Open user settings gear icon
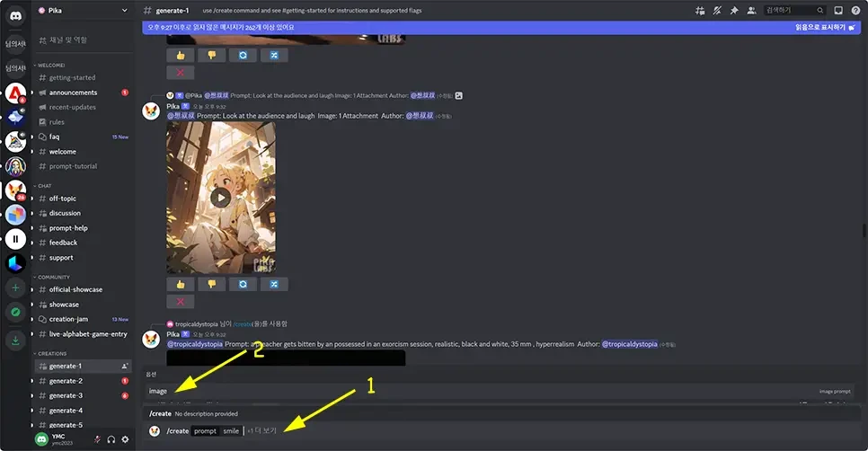868x451 pixels. pyautogui.click(x=125, y=439)
